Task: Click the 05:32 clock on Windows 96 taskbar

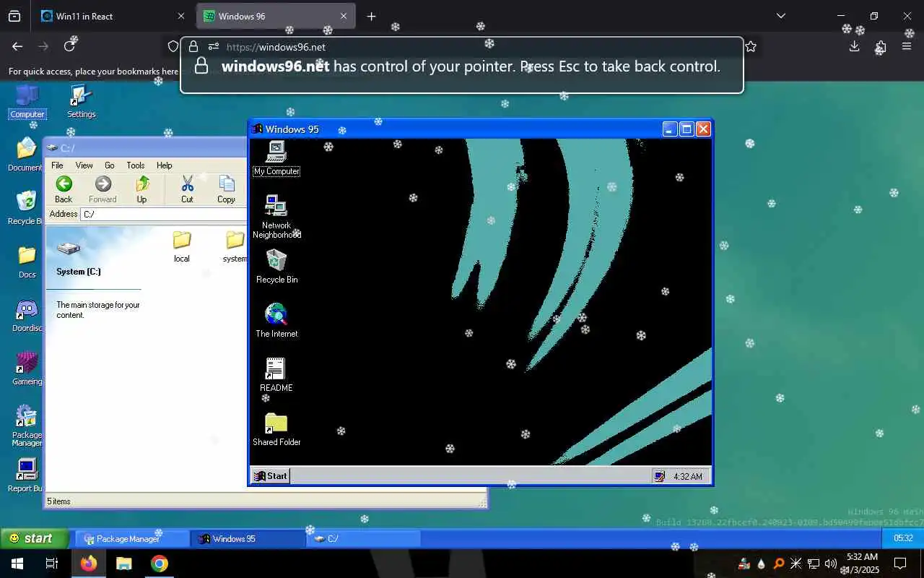Action: tap(903, 538)
